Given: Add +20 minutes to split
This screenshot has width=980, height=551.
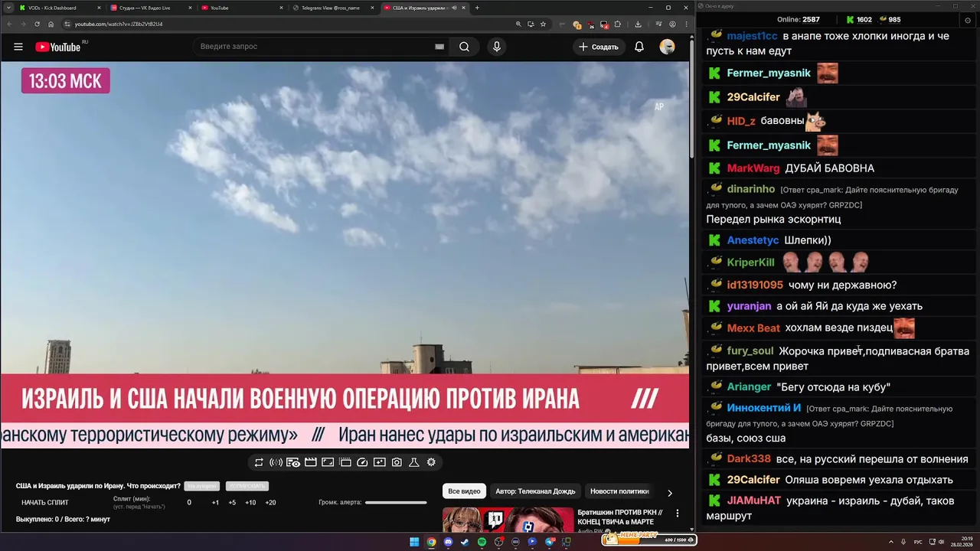Looking at the screenshot, I should [x=270, y=503].
